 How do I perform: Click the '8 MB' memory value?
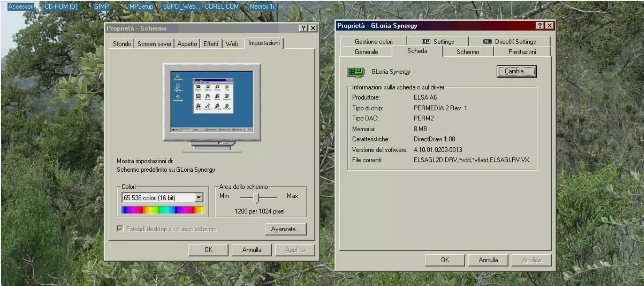pos(420,129)
